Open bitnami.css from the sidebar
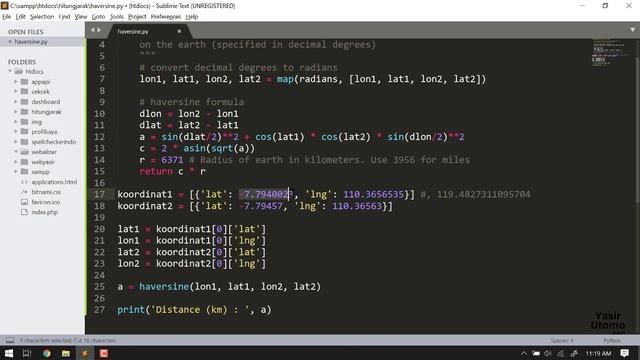Viewport: 640px width, 360px height. pos(46,192)
